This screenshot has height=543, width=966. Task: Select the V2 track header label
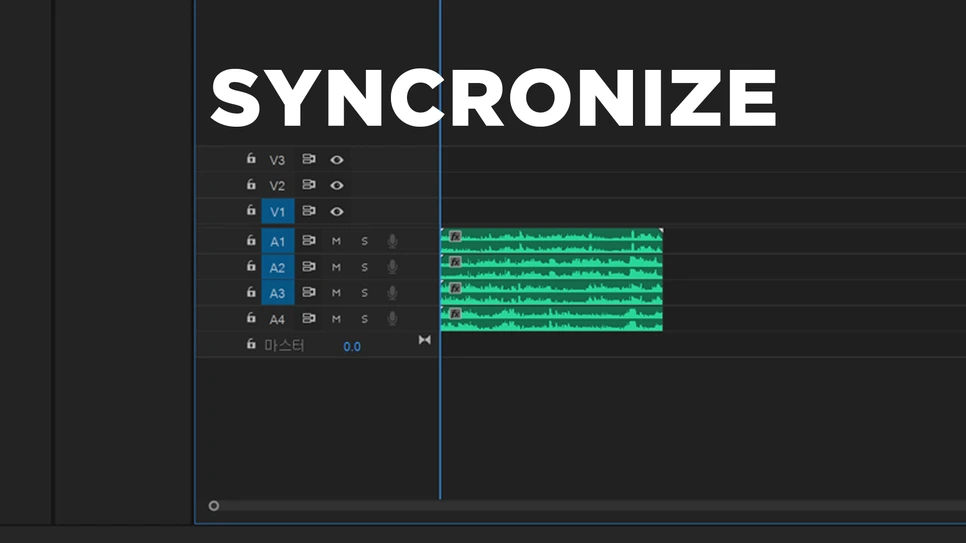tap(277, 186)
